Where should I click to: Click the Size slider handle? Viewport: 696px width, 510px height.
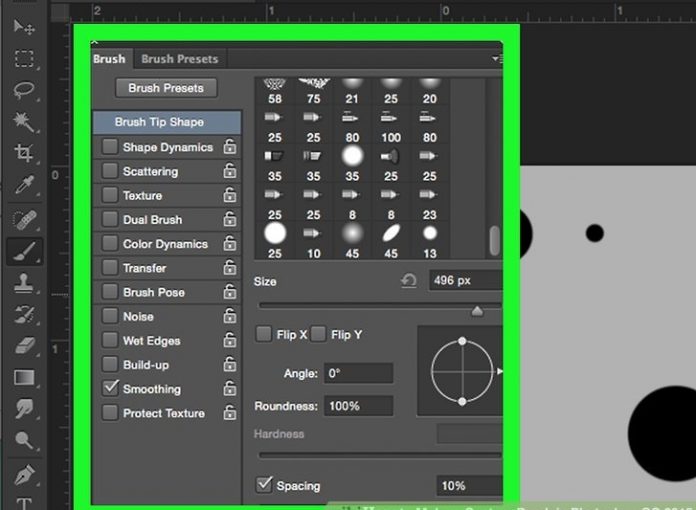477,311
